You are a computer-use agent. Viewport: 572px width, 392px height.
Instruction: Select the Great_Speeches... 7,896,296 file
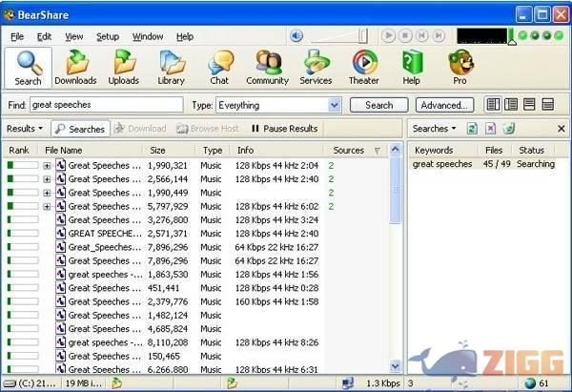click(x=164, y=247)
